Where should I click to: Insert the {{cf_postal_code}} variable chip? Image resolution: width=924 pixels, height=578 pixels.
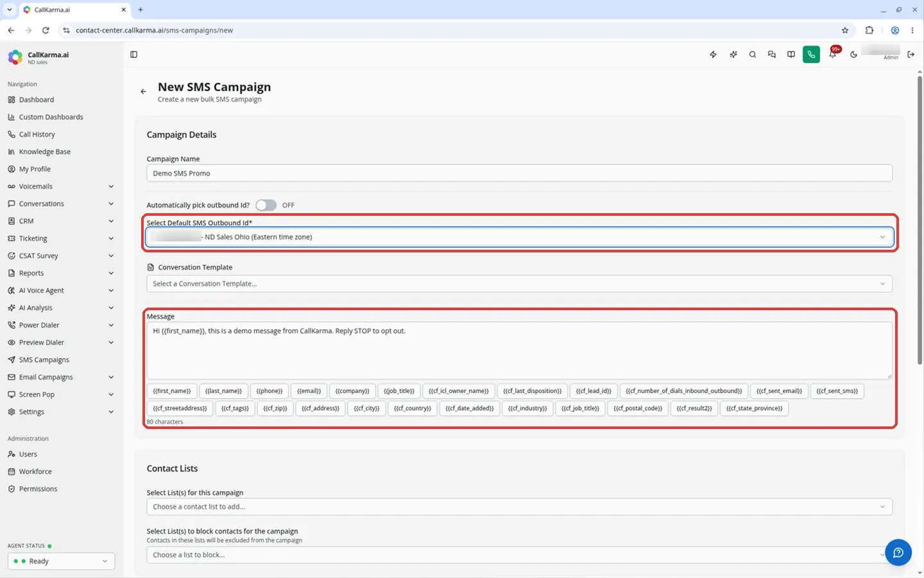tap(638, 408)
